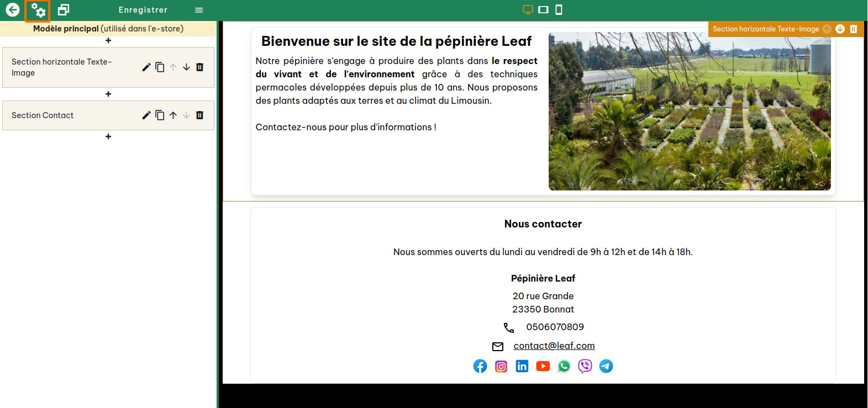Open the Telegram social link

pyautogui.click(x=606, y=366)
